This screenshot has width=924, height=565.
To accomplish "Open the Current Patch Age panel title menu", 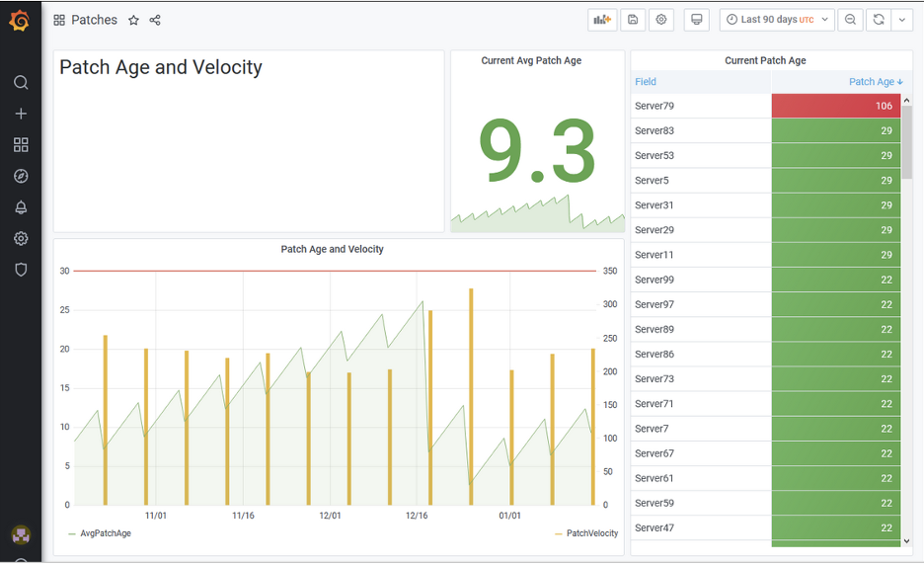I will [765, 60].
